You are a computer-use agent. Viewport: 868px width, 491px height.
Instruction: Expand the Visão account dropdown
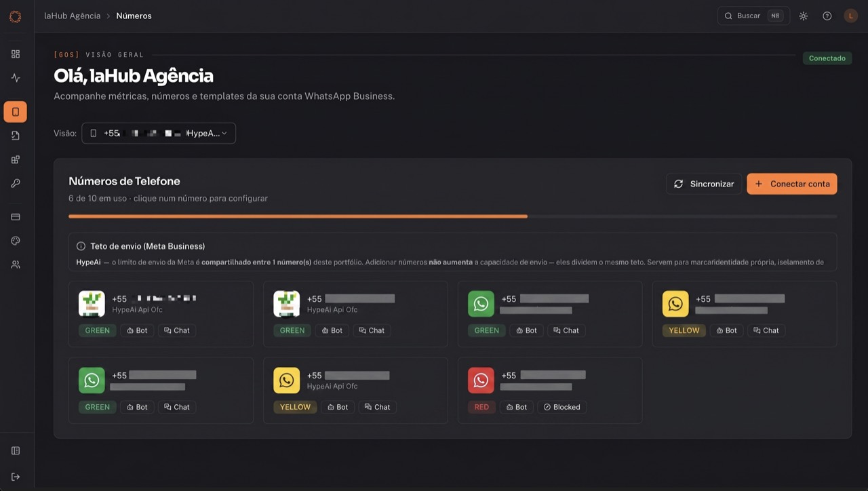(x=159, y=133)
